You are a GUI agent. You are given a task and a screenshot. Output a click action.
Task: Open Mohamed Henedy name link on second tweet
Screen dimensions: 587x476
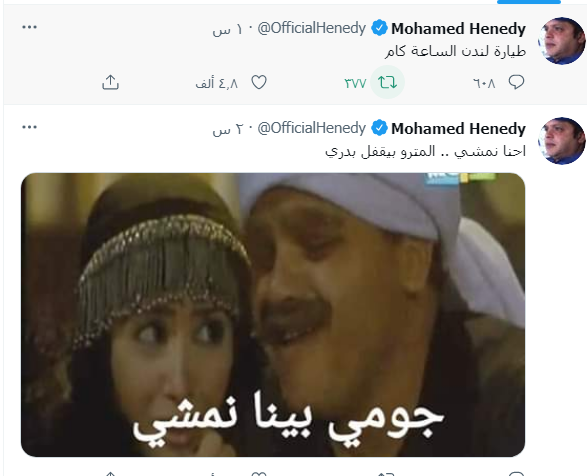click(458, 129)
